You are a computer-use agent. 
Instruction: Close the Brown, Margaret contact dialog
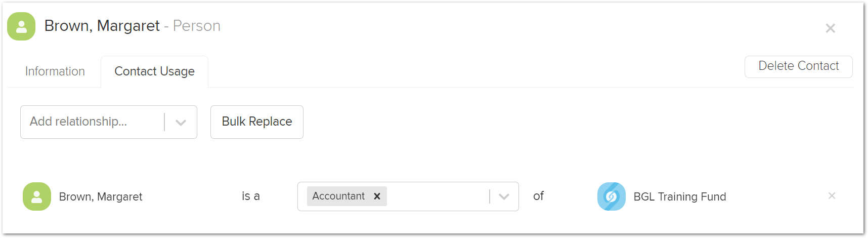830,28
